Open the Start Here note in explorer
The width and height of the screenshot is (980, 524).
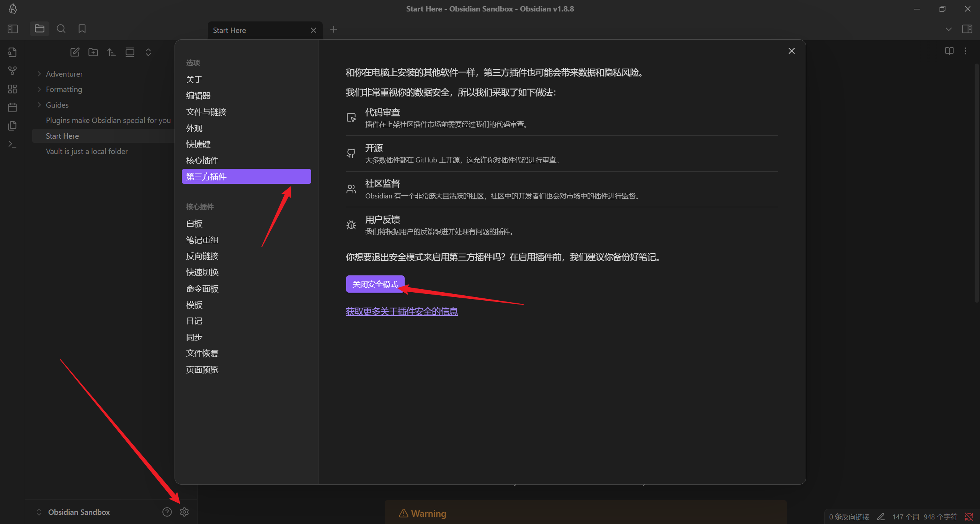pos(103,136)
